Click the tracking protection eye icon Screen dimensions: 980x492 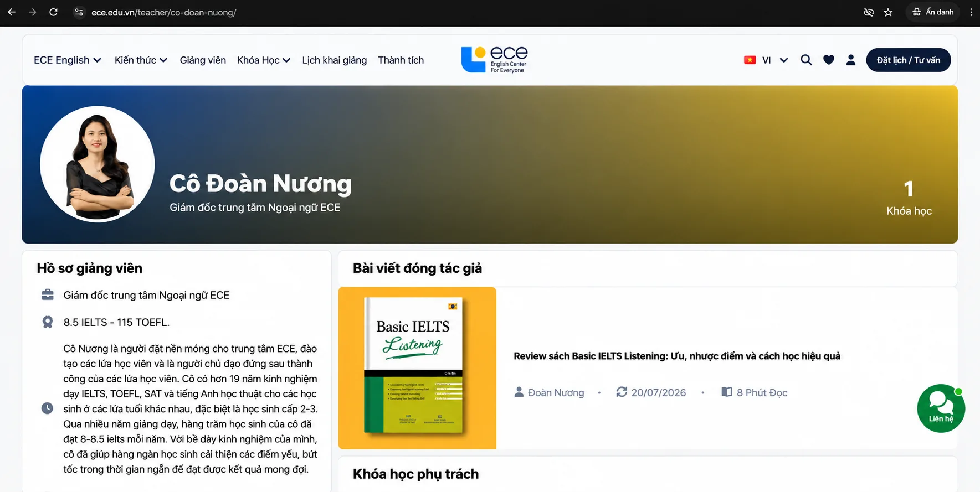coord(869,12)
